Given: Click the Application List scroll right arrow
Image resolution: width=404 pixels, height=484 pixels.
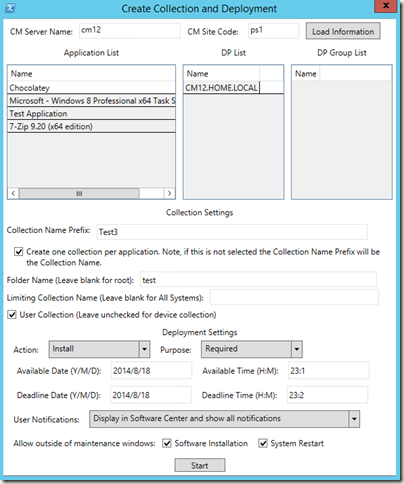Looking at the screenshot, I should point(169,193).
